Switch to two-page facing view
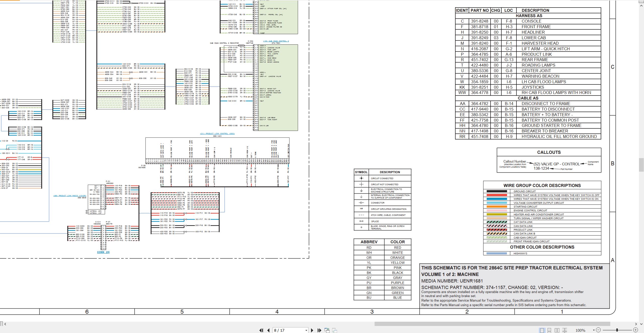 coord(557,330)
